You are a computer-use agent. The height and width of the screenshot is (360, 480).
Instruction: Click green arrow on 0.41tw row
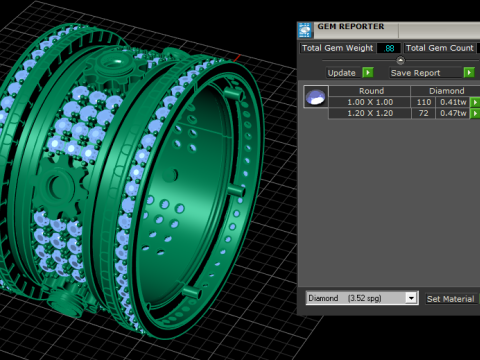[x=475, y=102]
